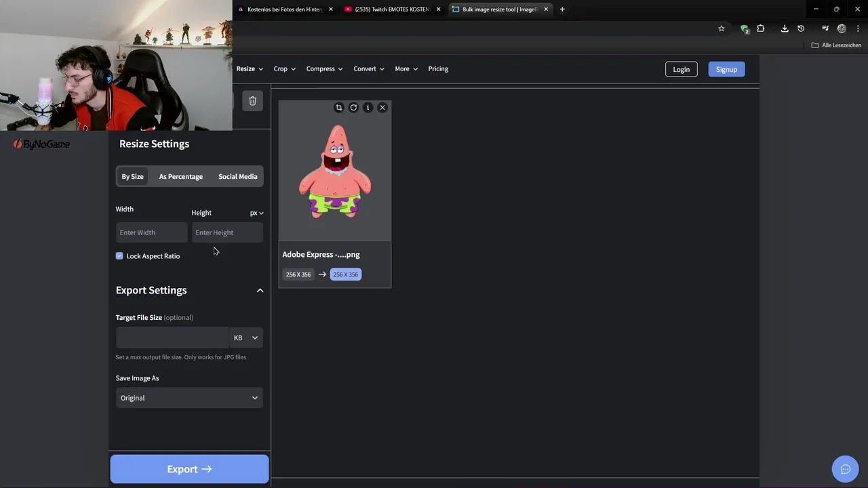Click the Adobe Express -....png filename
868x488 pixels.
click(x=321, y=255)
